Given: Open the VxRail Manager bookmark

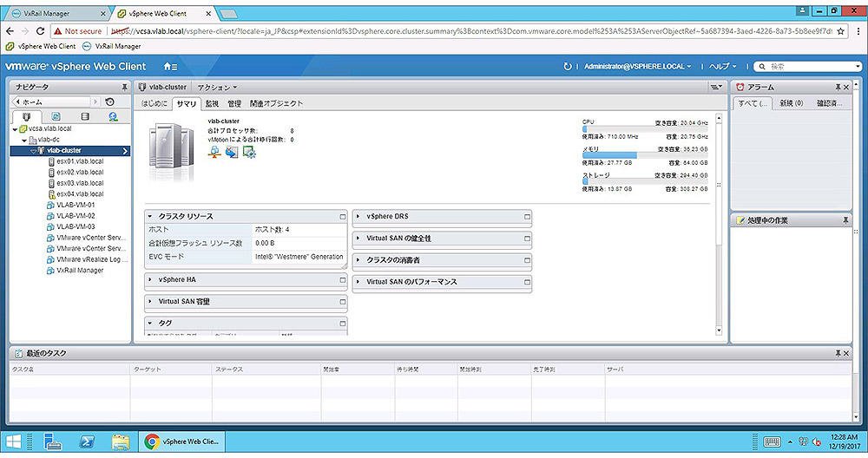Looking at the screenshot, I should 111,47.
